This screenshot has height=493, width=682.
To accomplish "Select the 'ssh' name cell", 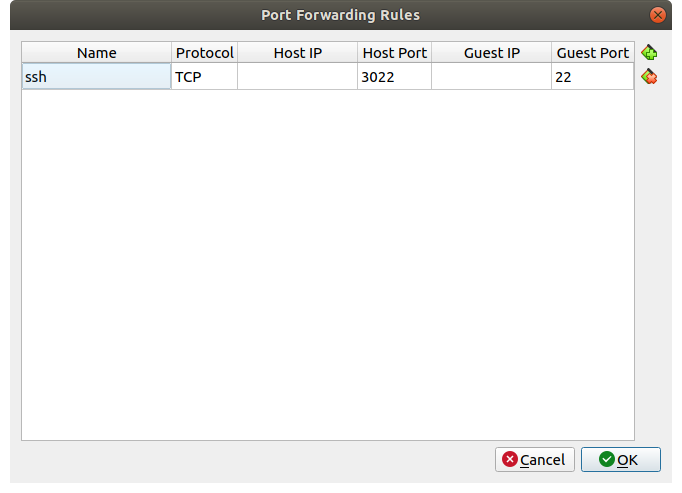I will point(97,77).
